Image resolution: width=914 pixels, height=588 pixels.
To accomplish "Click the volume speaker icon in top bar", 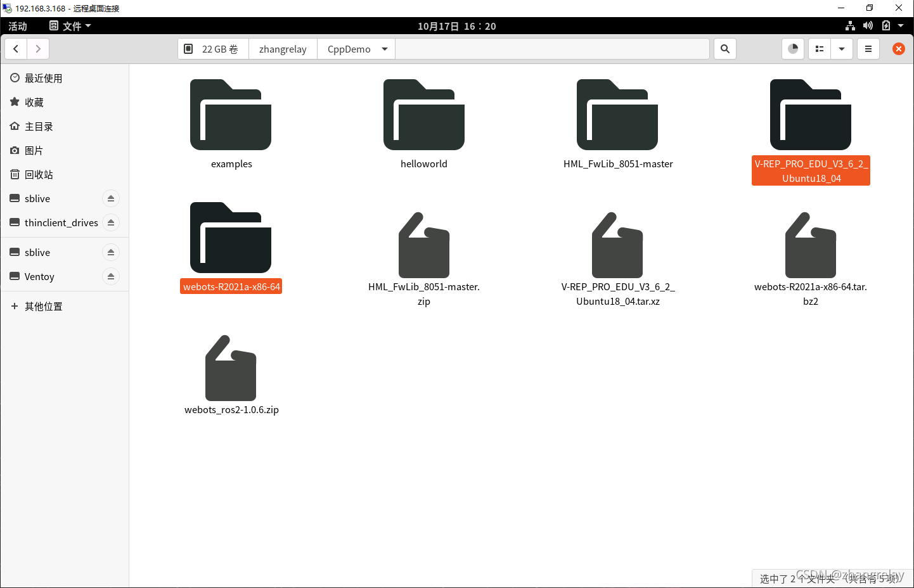I will coord(868,25).
